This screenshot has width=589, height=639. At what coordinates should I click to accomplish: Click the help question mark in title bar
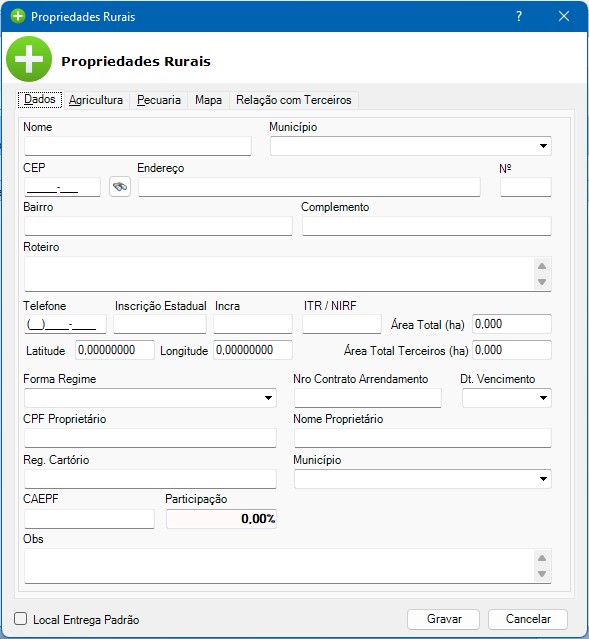(518, 16)
